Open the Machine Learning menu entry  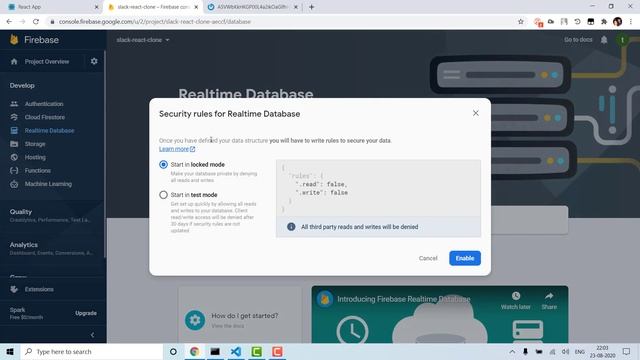pos(48,184)
